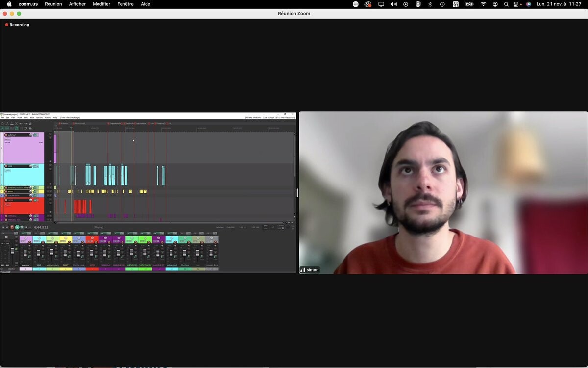Open the Fenêtre menu in the menu bar
The image size is (588, 368).
(x=125, y=4)
